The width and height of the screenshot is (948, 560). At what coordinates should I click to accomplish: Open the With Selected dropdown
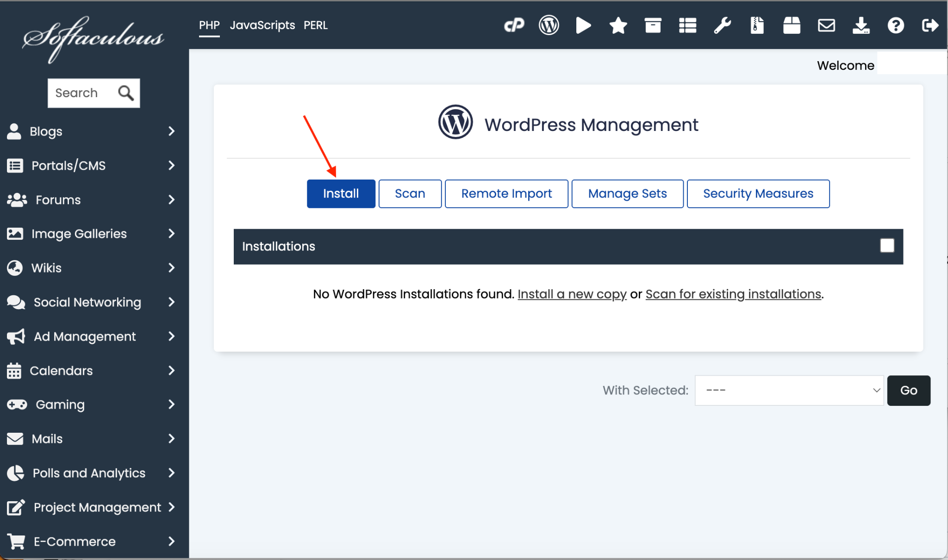click(x=789, y=390)
